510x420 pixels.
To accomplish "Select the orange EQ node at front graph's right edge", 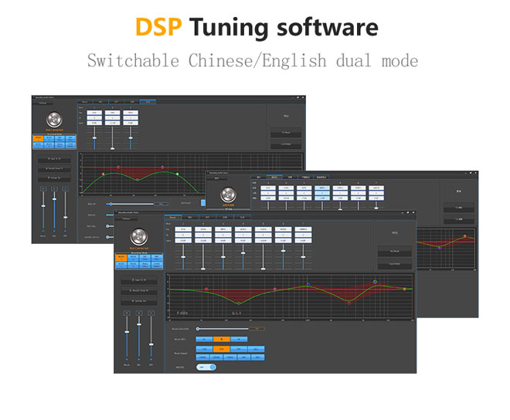I will pos(404,289).
